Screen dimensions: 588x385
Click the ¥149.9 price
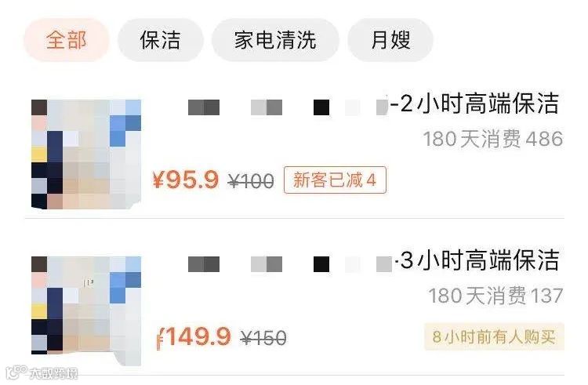click(194, 336)
